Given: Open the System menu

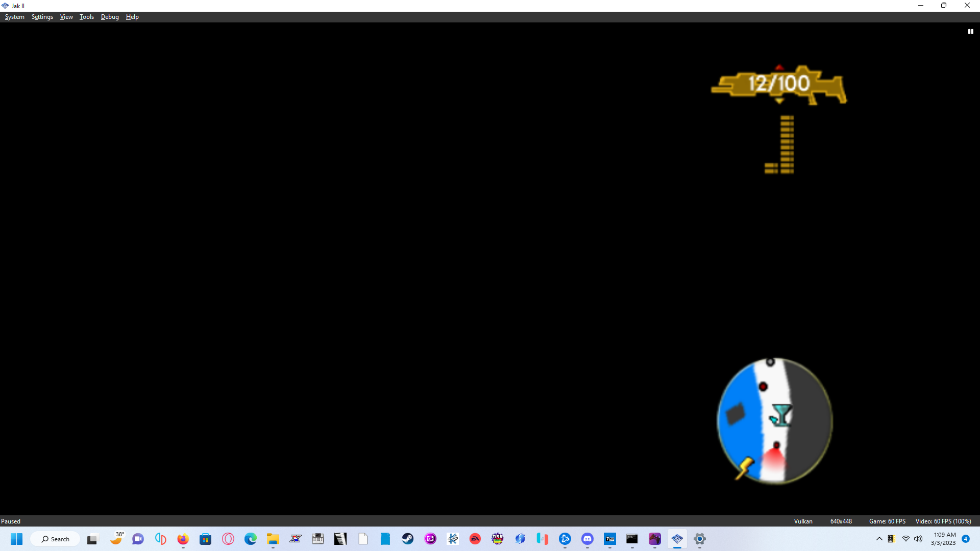Looking at the screenshot, I should 14,17.
